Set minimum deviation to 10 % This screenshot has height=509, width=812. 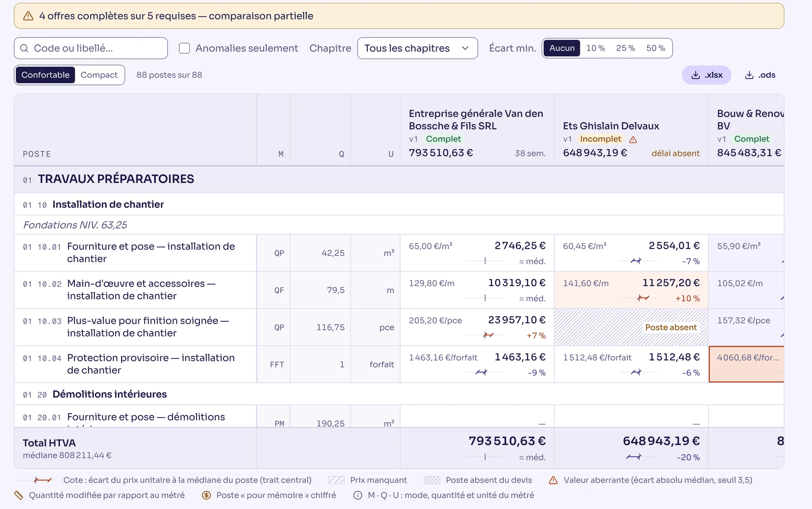click(596, 48)
